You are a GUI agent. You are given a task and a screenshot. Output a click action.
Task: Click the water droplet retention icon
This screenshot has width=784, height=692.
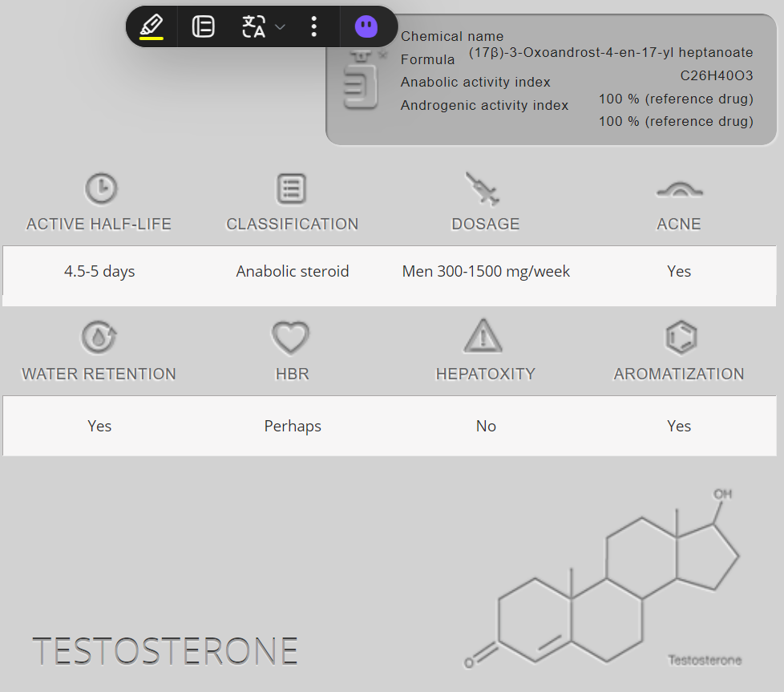[x=99, y=338]
